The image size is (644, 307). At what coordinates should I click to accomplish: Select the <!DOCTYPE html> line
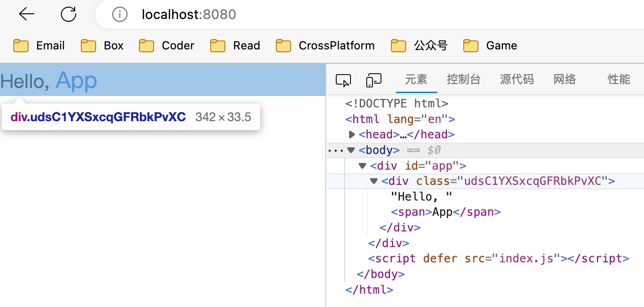pyautogui.click(x=397, y=103)
